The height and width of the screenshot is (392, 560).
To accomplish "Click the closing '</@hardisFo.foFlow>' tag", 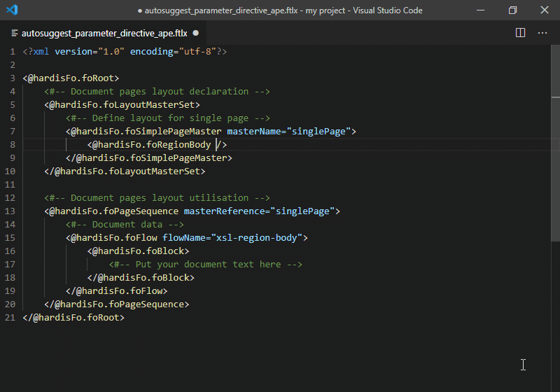I will click(116, 291).
